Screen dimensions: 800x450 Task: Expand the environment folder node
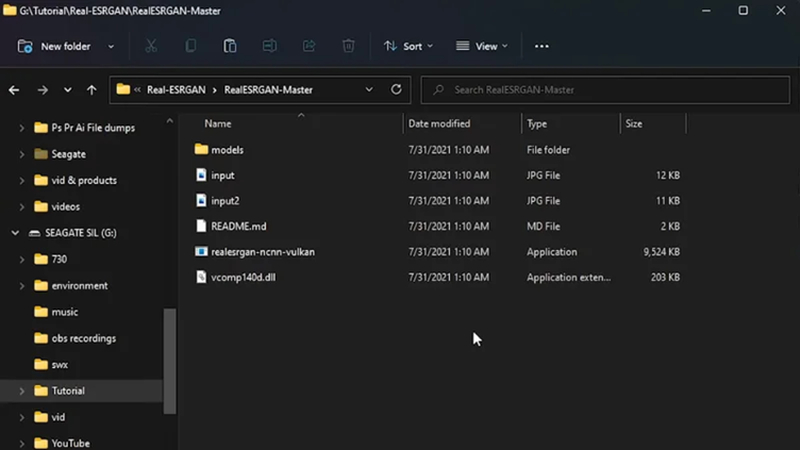click(21, 286)
